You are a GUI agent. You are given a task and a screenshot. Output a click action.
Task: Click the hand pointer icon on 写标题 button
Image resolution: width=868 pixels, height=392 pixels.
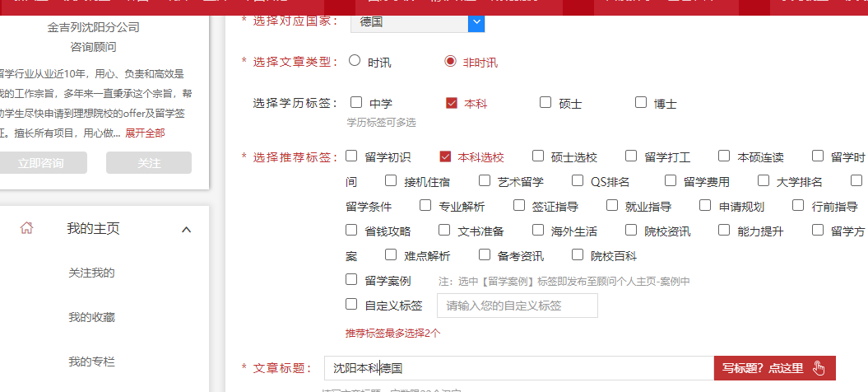(819, 368)
